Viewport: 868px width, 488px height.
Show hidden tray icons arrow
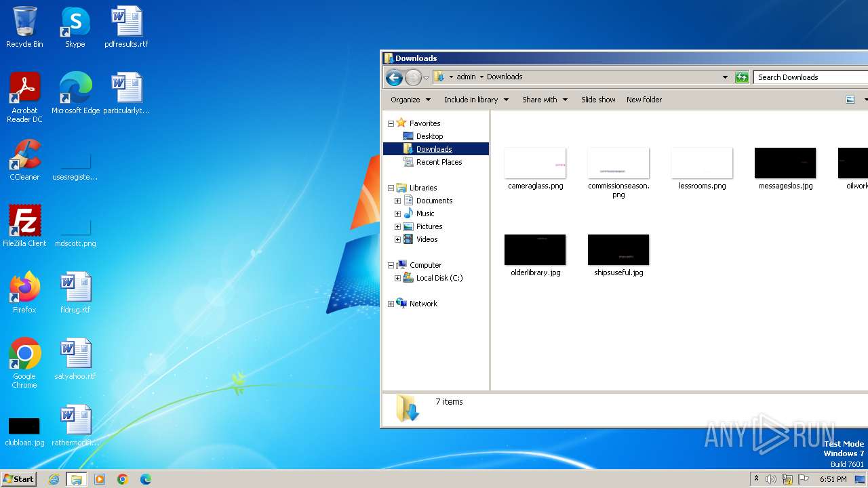tap(756, 479)
